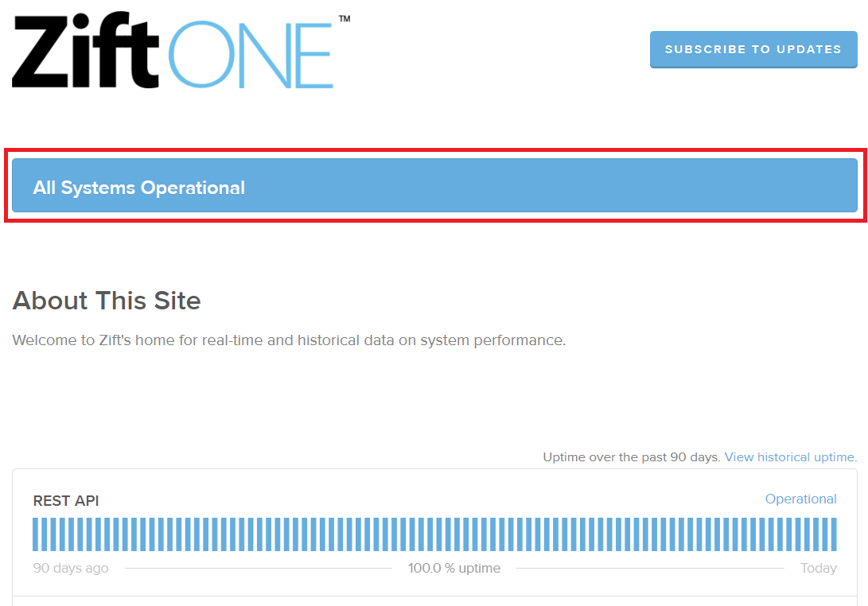Image resolution: width=868 pixels, height=606 pixels.
Task: Click the REST API component label
Action: pyautogui.click(x=65, y=500)
